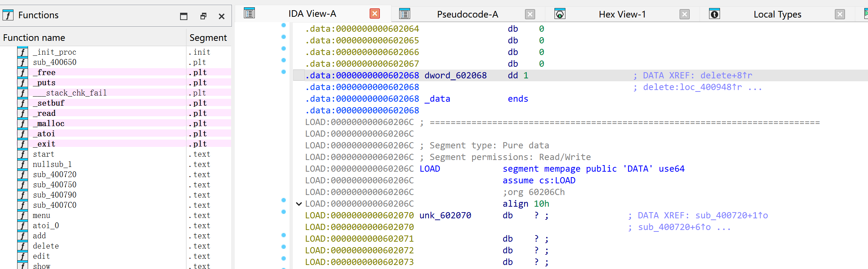The height and width of the screenshot is (269, 868).
Task: Click the _data ends label
Action: pos(476,99)
